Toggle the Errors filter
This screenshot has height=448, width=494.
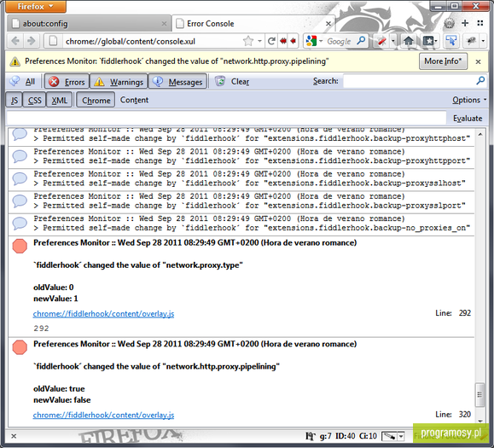[67, 82]
